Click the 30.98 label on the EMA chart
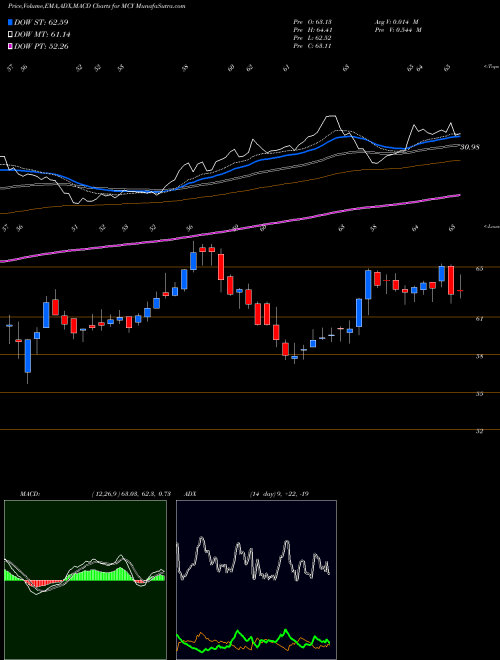This screenshot has height=660, width=500. (470, 147)
